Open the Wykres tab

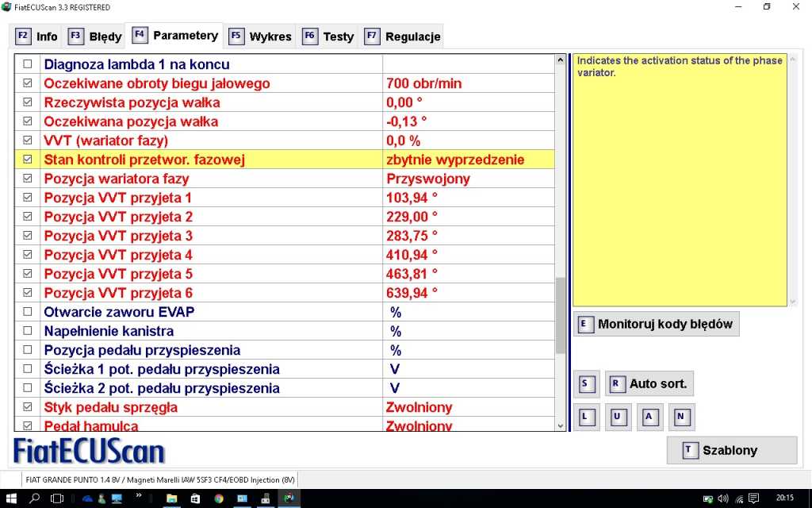click(x=260, y=37)
